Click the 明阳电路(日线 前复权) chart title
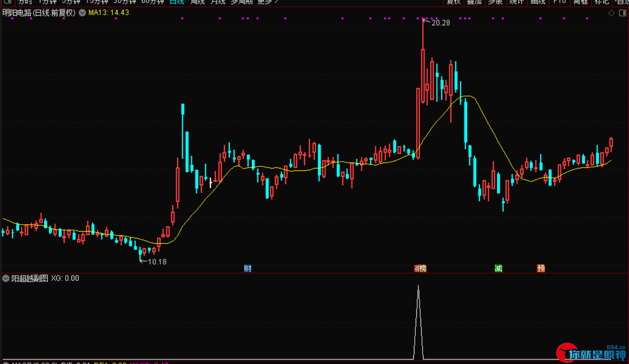The height and width of the screenshot is (364, 629). coord(39,13)
